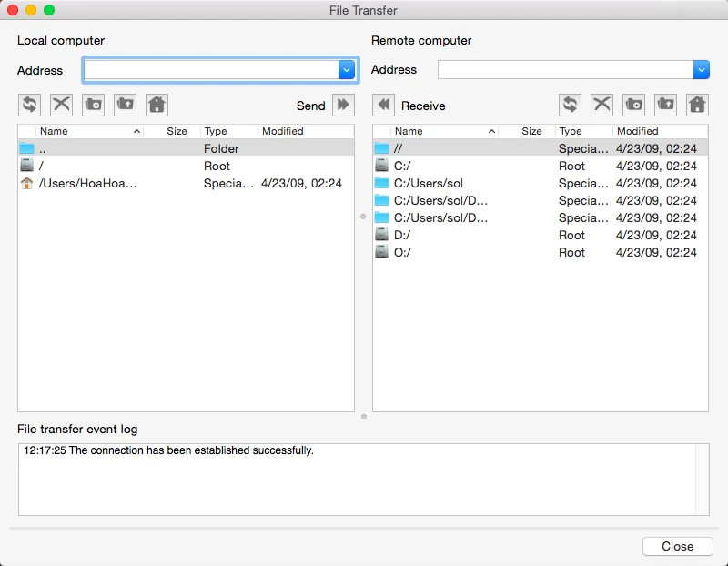Select the remote C:/ root drive

coord(403,166)
